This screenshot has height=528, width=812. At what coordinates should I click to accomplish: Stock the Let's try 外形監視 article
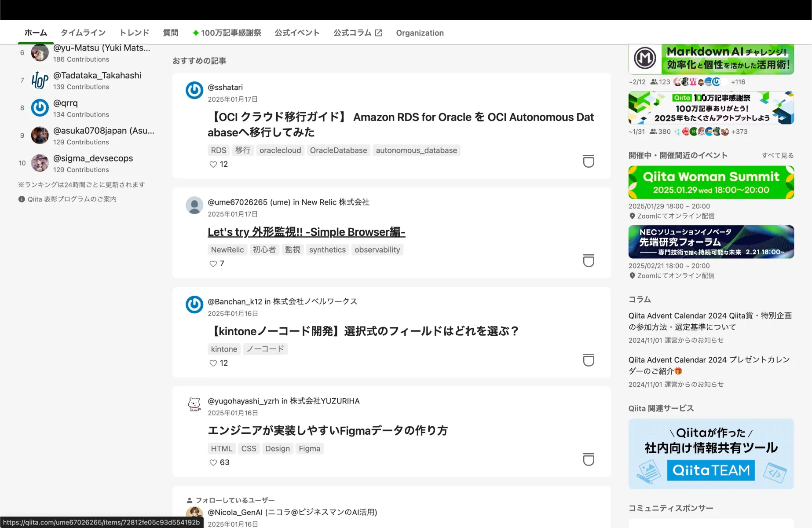589,261
